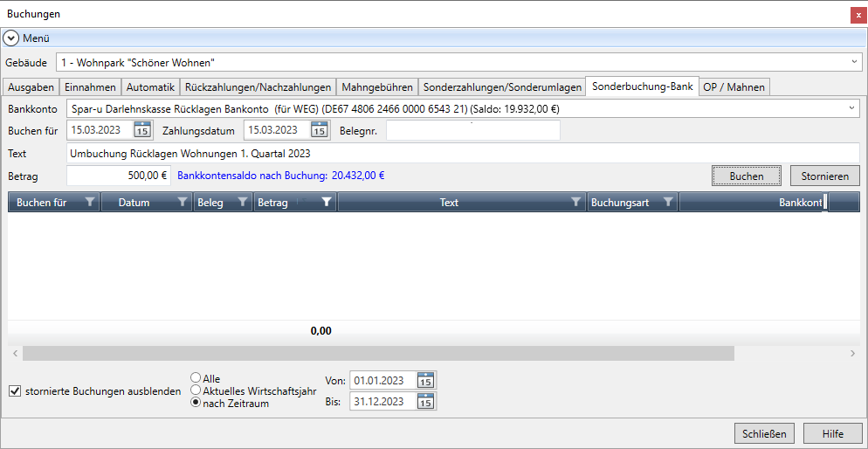This screenshot has width=868, height=449.
Task: Click the Stornieren button
Action: pyautogui.click(x=824, y=176)
